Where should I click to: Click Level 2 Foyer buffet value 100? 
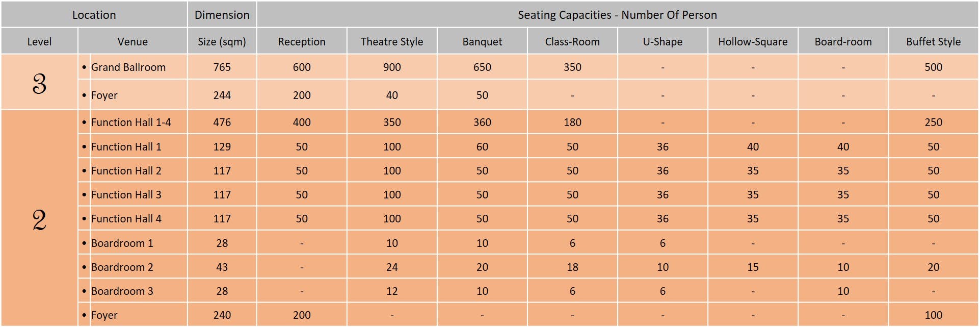coord(933,315)
